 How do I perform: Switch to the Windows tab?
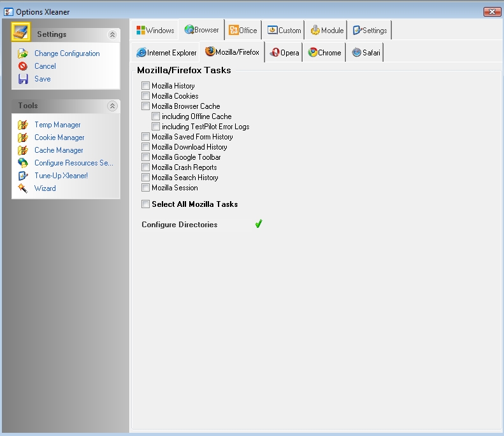pos(155,30)
